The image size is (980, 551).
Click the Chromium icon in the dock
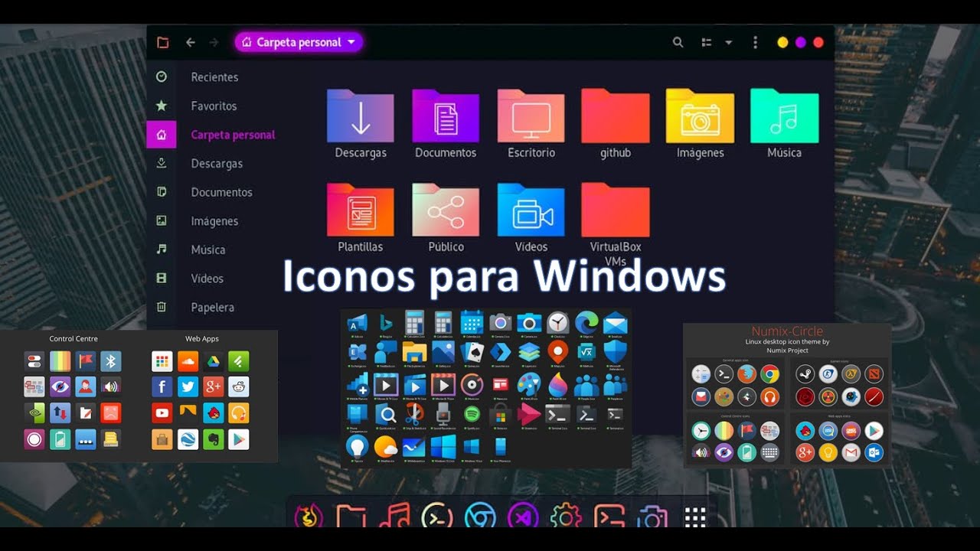(480, 517)
